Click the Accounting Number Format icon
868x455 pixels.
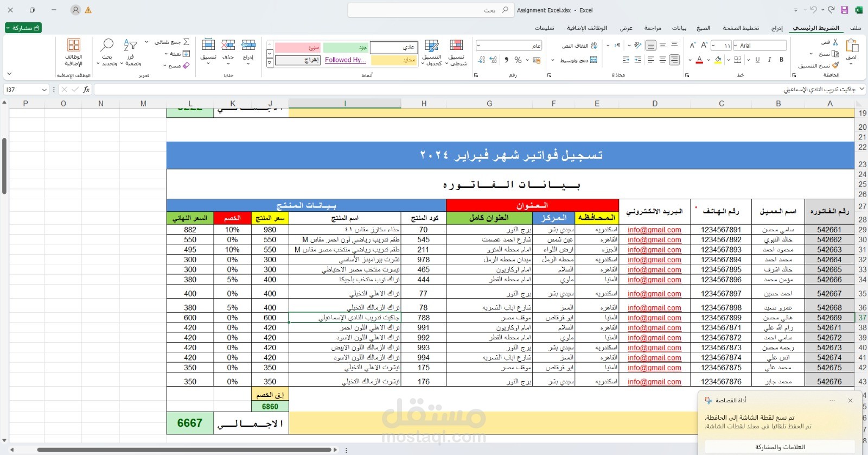point(536,60)
